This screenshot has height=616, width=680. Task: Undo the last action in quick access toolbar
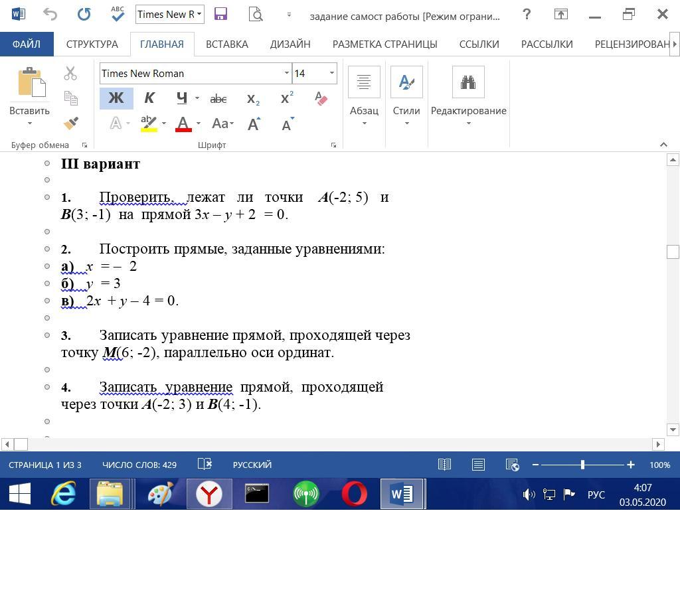pyautogui.click(x=50, y=15)
